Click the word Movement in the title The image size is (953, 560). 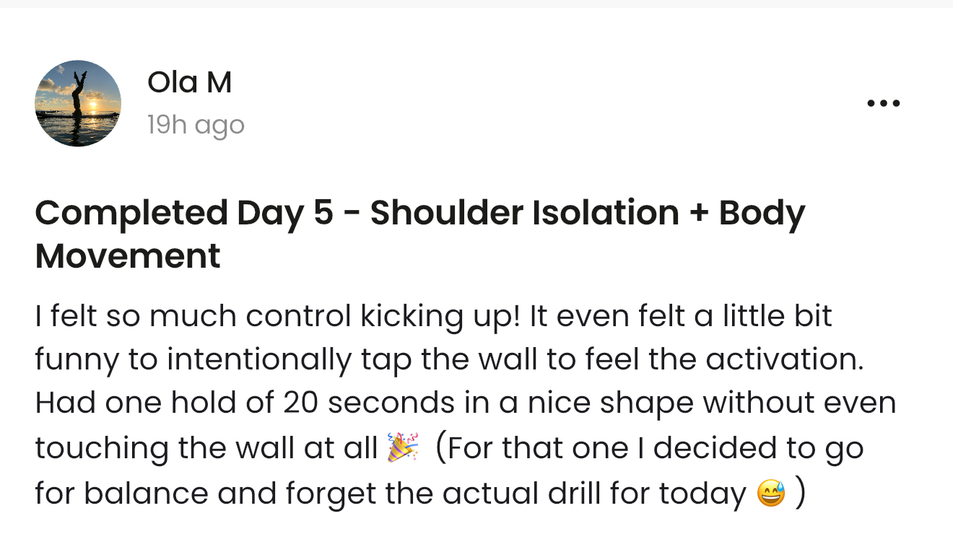click(x=128, y=256)
